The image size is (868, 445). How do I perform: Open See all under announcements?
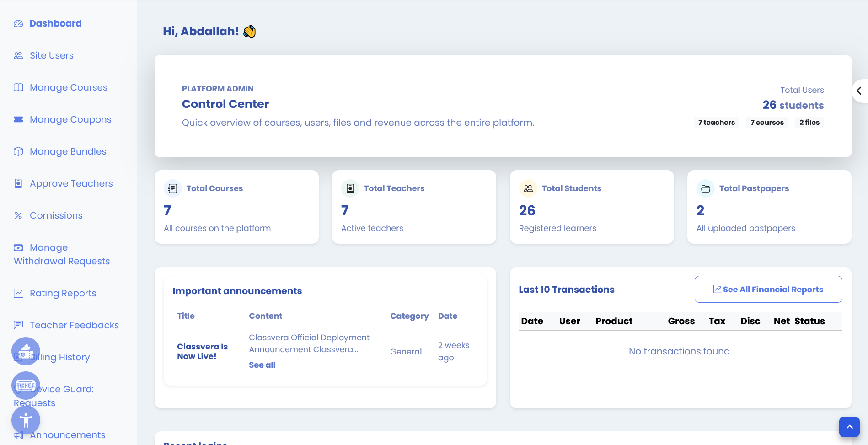pyautogui.click(x=262, y=365)
